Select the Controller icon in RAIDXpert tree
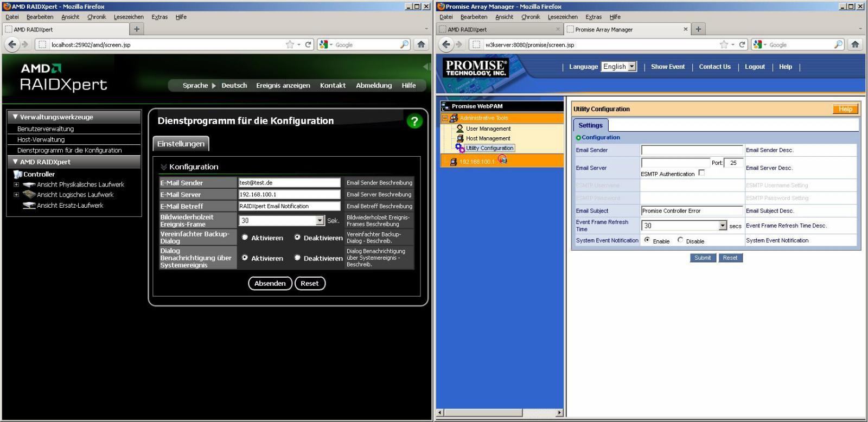 tap(18, 174)
